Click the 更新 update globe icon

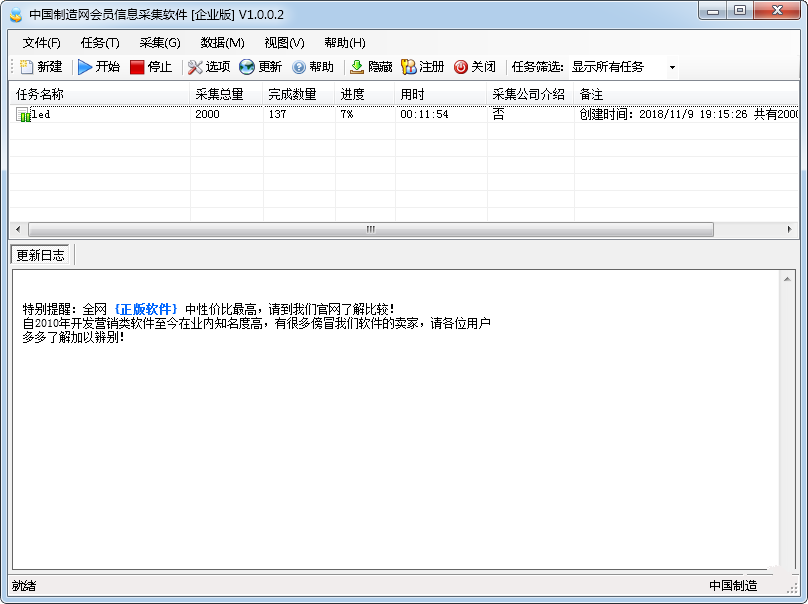pos(247,67)
